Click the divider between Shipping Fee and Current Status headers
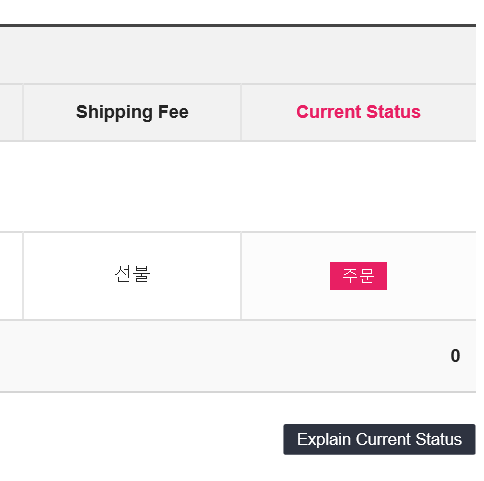Image resolution: width=484 pixels, height=481 pixels. point(241,113)
